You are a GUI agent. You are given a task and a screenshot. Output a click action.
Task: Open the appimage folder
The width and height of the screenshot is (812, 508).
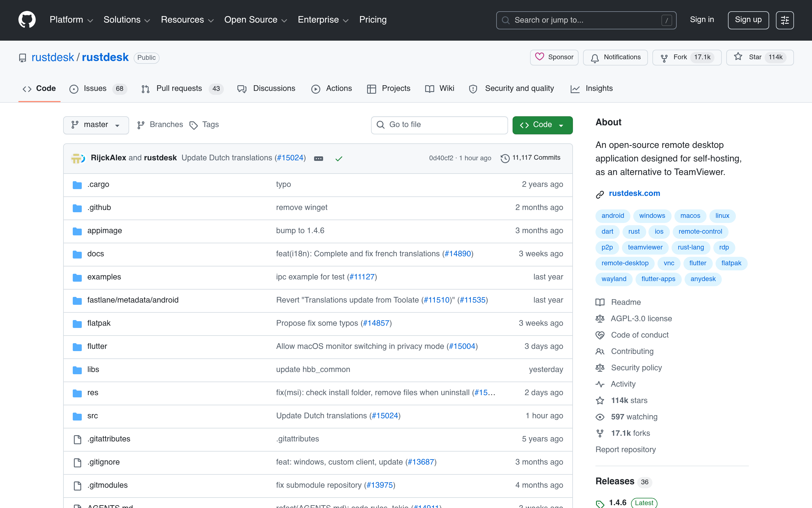pos(104,231)
